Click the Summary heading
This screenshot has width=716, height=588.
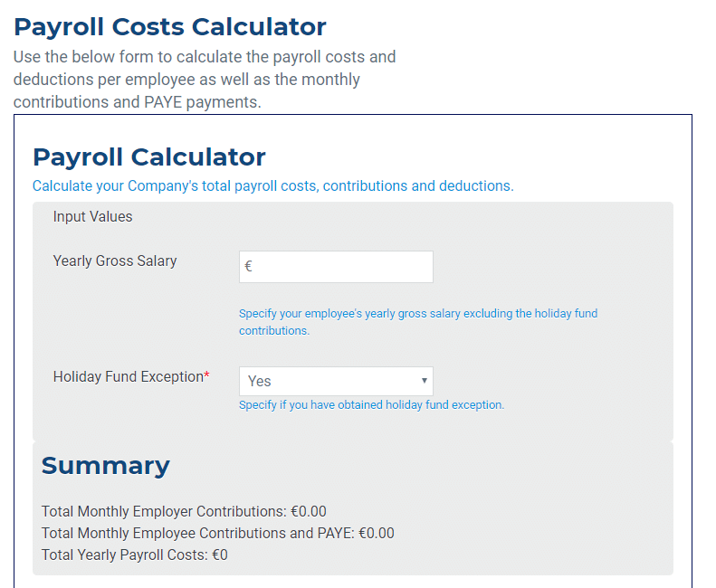click(106, 466)
